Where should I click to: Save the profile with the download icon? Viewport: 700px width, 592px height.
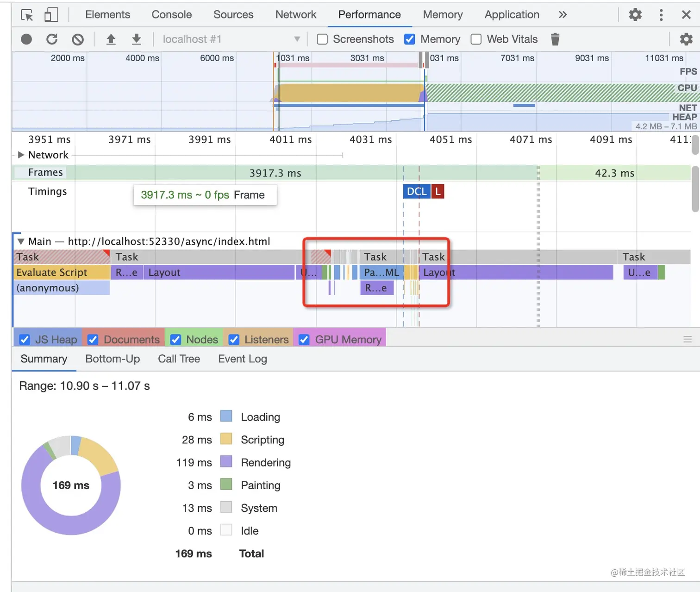[136, 39]
